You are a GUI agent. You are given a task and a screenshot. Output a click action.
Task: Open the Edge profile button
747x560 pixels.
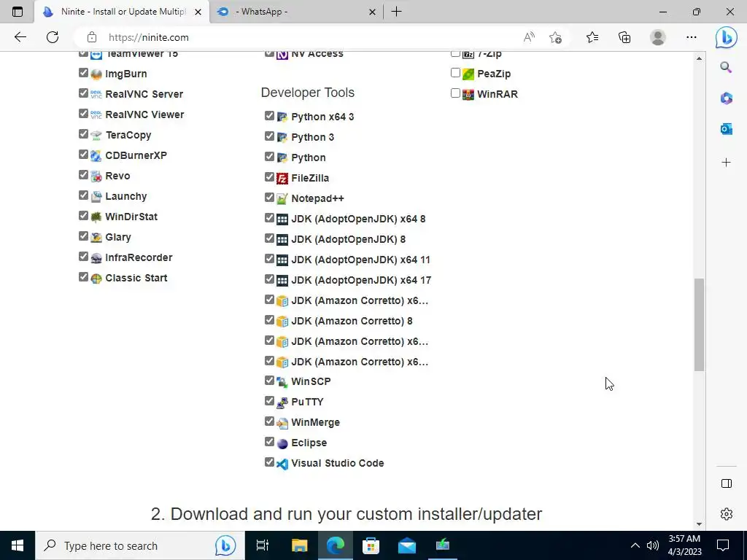(x=658, y=37)
